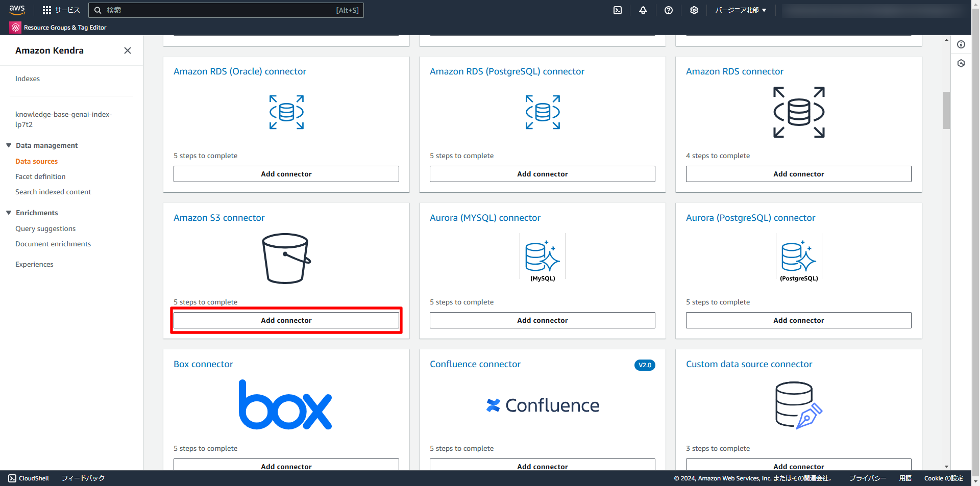The image size is (980, 486).
Task: Open the Aurora (PostgreSQL) connector title
Action: [x=750, y=218]
